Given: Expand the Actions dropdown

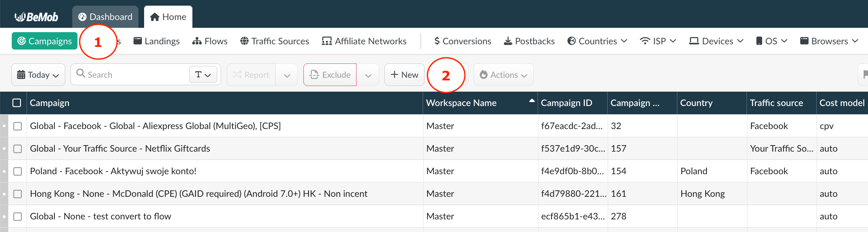Looking at the screenshot, I should [x=503, y=75].
